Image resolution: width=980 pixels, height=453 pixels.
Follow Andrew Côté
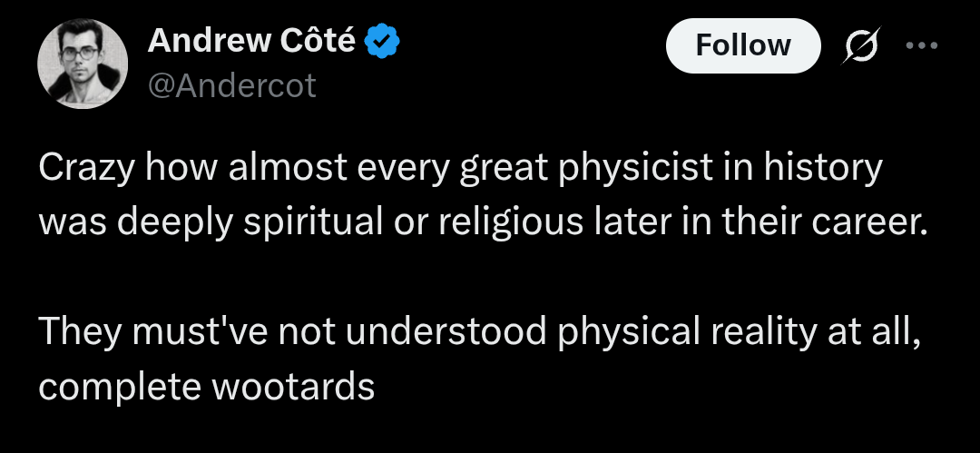tap(742, 45)
